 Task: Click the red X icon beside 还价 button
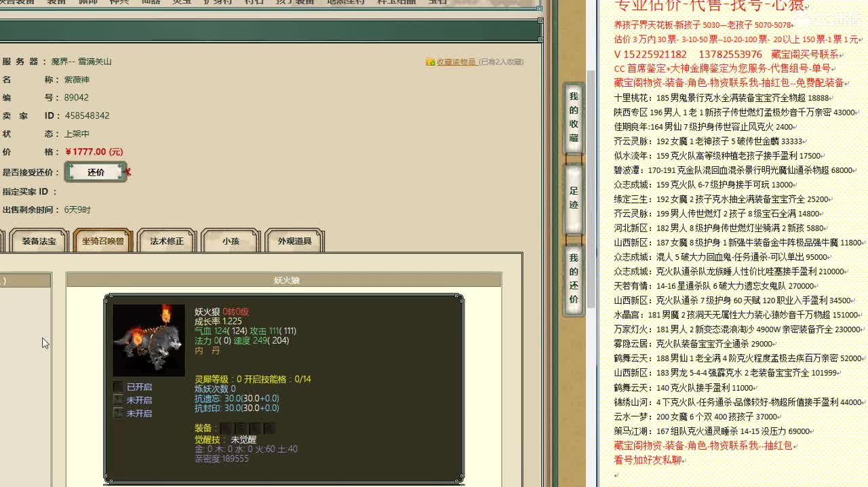point(127,172)
